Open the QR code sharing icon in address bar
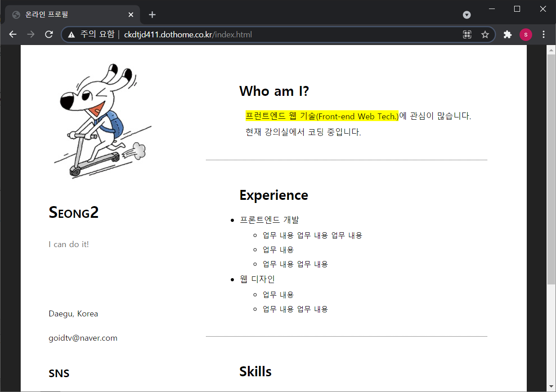The image size is (556, 392). [467, 34]
